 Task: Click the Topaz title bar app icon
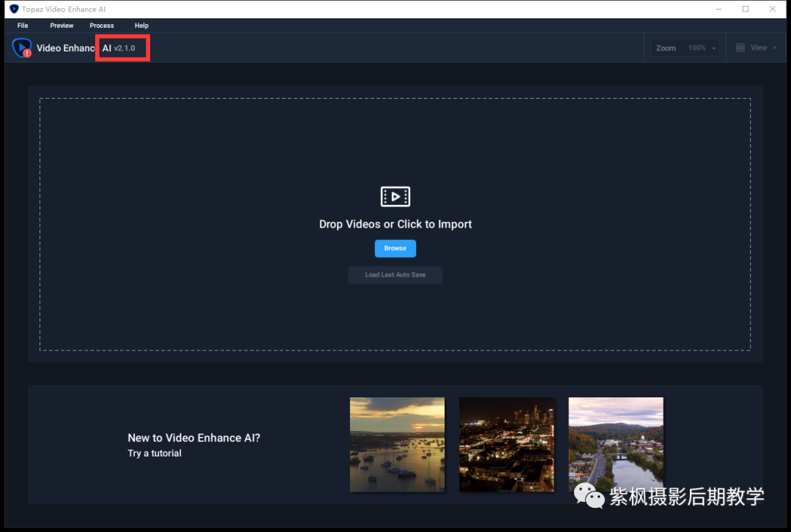click(x=14, y=9)
